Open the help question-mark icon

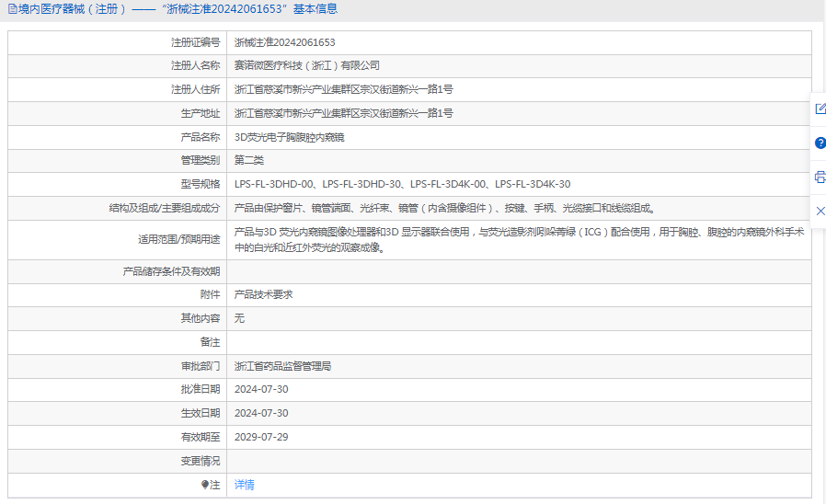(820, 143)
